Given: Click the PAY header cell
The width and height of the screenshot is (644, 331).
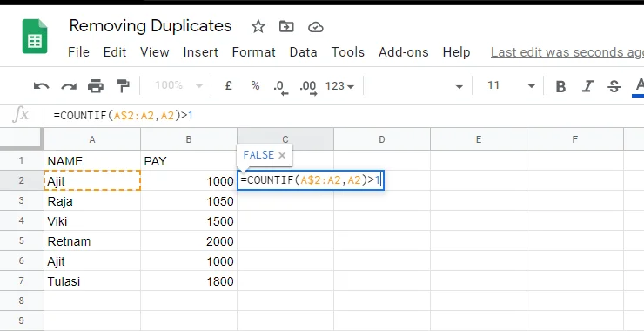Looking at the screenshot, I should tap(189, 160).
